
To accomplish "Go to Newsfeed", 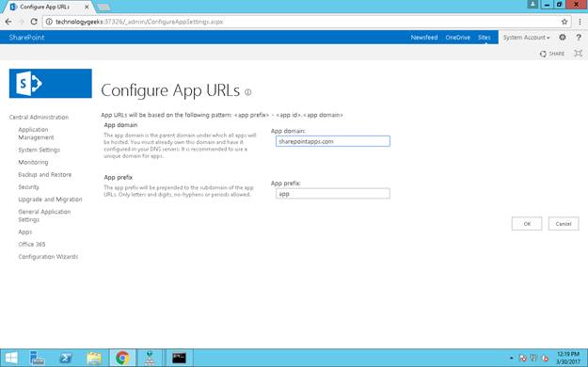I will (424, 37).
